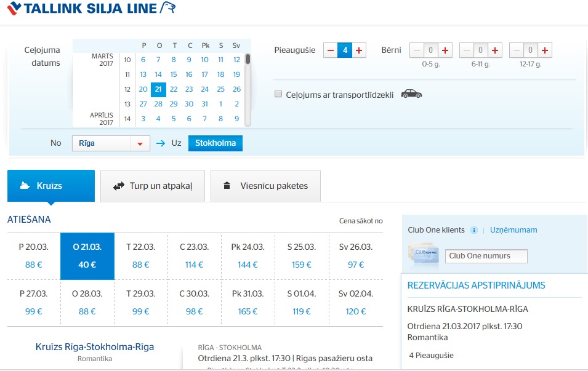
Task: Remove a child aged 0-5 g.
Action: pyautogui.click(x=417, y=50)
